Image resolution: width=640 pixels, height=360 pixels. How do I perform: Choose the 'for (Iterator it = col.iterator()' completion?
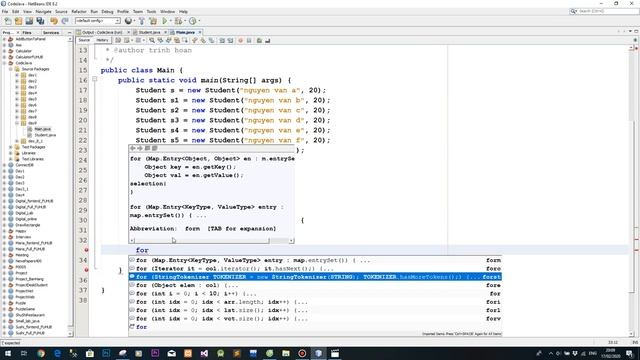[x=315, y=269]
